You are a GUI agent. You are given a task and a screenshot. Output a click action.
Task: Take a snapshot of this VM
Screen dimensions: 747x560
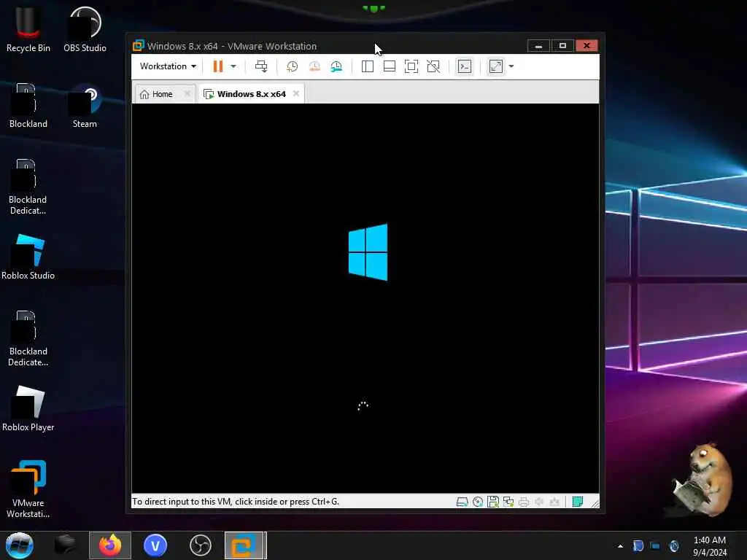click(292, 66)
